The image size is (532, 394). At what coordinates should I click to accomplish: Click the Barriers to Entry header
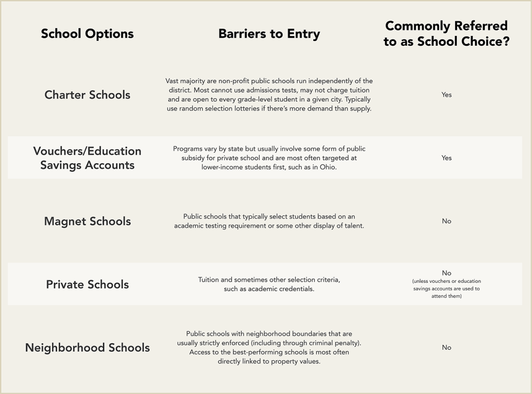click(x=269, y=34)
